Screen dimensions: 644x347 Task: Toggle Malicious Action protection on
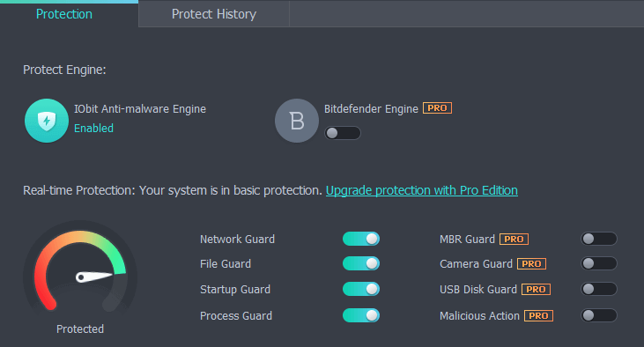click(599, 315)
